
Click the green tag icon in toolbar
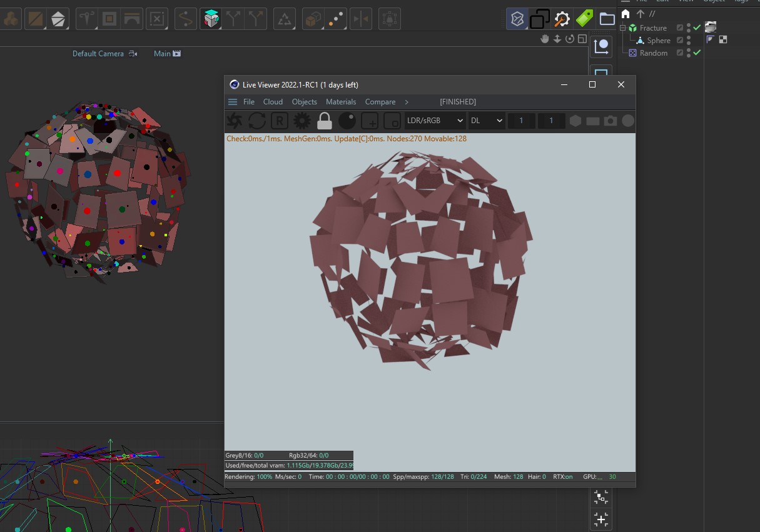pyautogui.click(x=584, y=19)
